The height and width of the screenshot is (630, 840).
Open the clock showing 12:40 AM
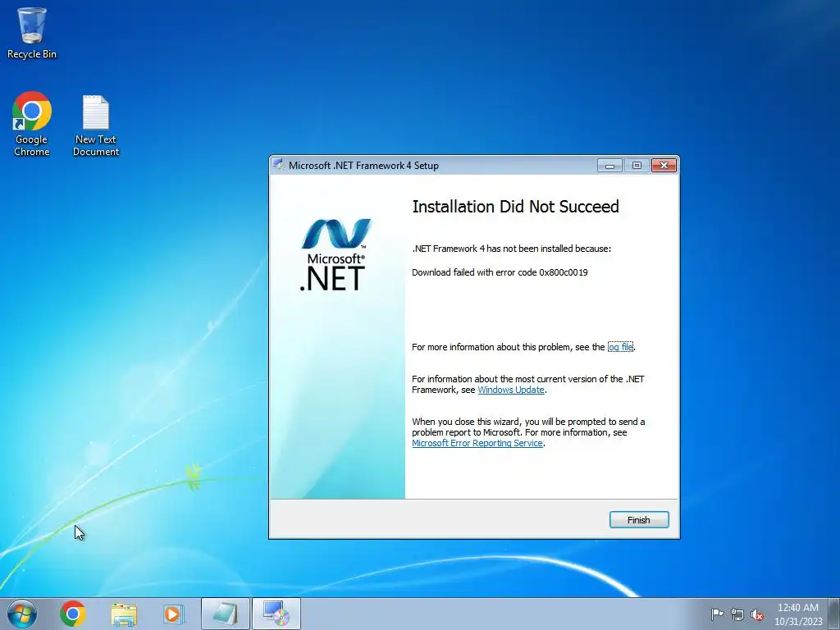(x=798, y=614)
